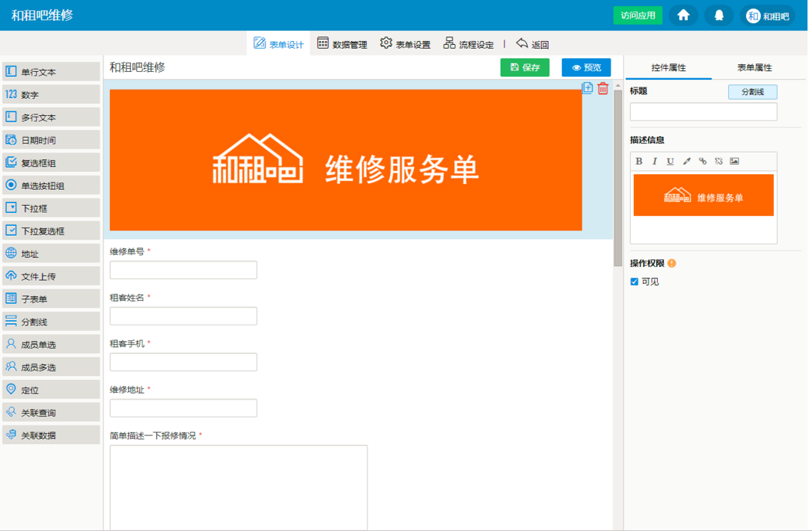Add the file upload control (文件上传)
Screen dimensions: 812x531
[51, 277]
